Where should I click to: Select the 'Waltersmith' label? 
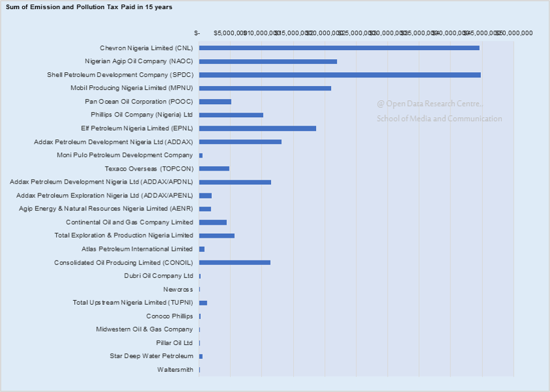pos(175,370)
